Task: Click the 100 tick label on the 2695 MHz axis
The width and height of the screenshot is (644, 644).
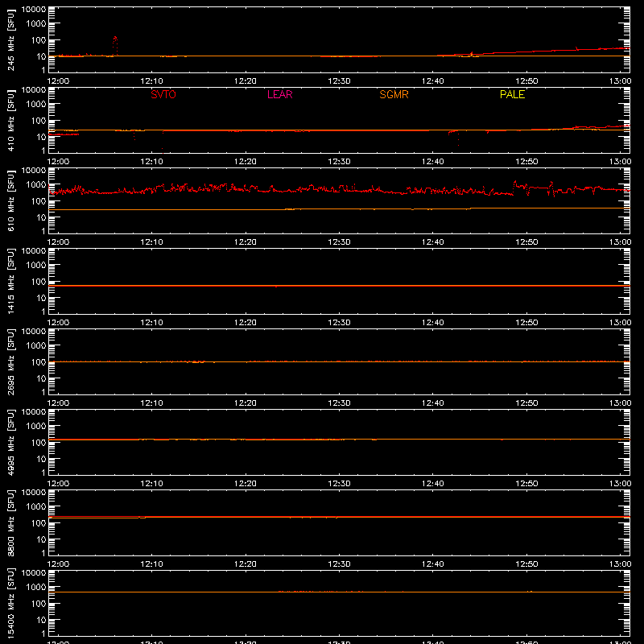Action: (39, 362)
